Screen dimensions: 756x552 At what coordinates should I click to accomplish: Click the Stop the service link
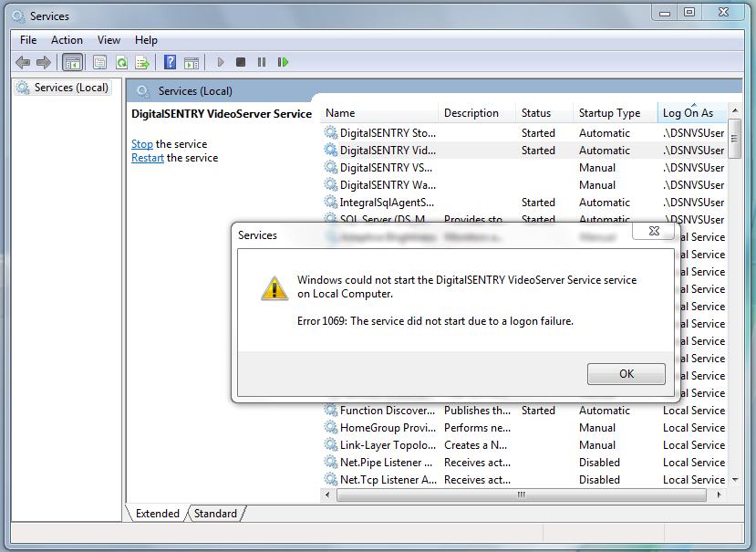pos(141,144)
